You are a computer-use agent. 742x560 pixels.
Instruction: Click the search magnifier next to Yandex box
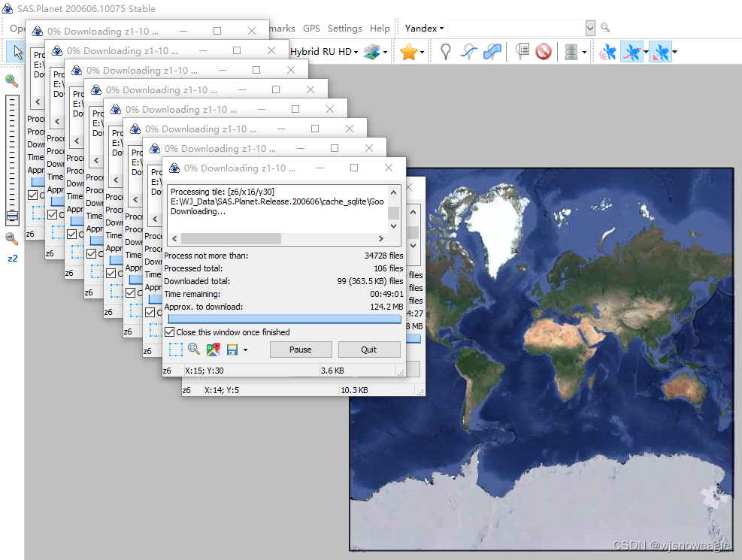[605, 27]
